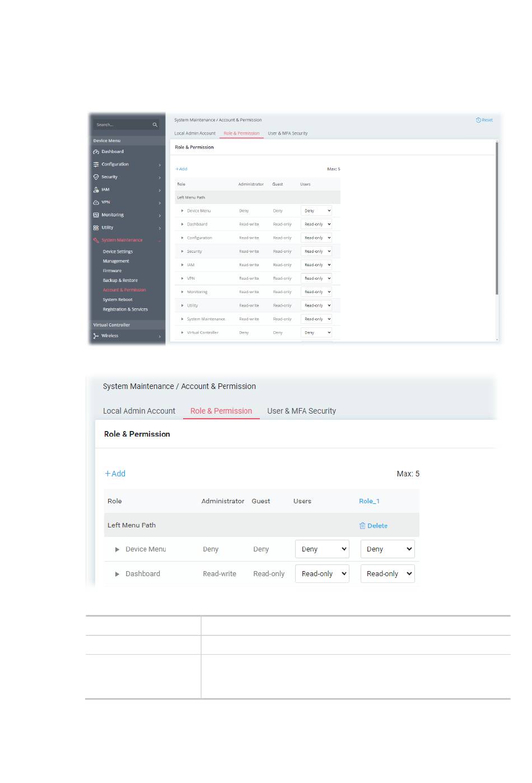532x783 pixels.
Task: Open Backup & Restore in the sidebar submenu
Action: click(x=120, y=280)
